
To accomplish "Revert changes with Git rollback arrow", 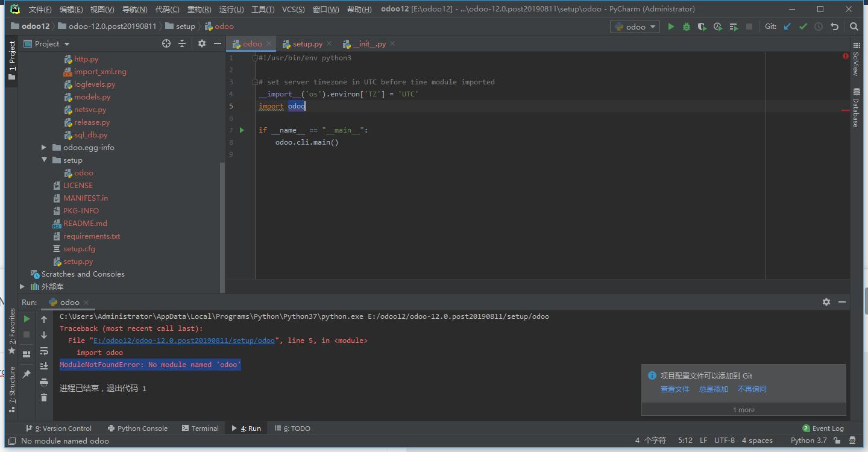I will click(835, 27).
